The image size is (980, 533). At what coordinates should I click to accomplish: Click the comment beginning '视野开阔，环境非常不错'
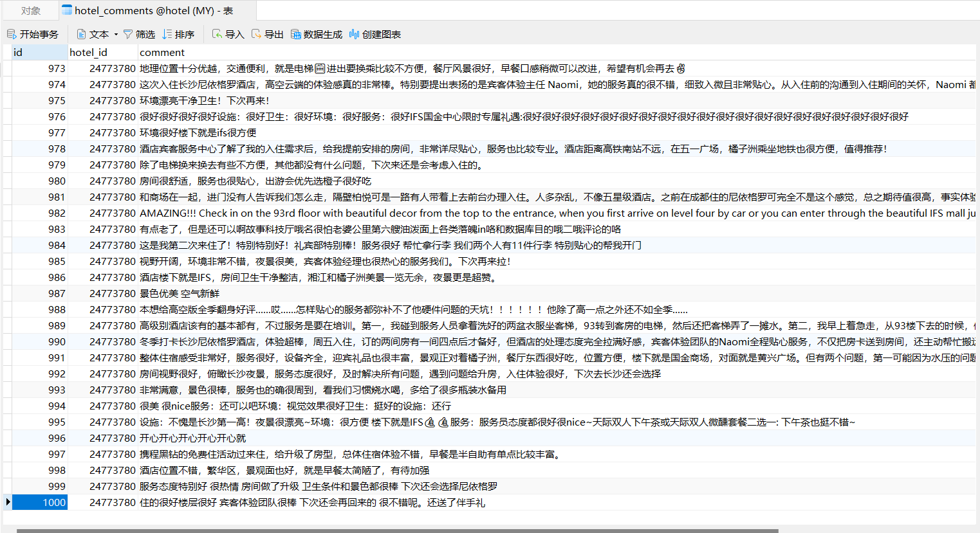[x=325, y=261]
